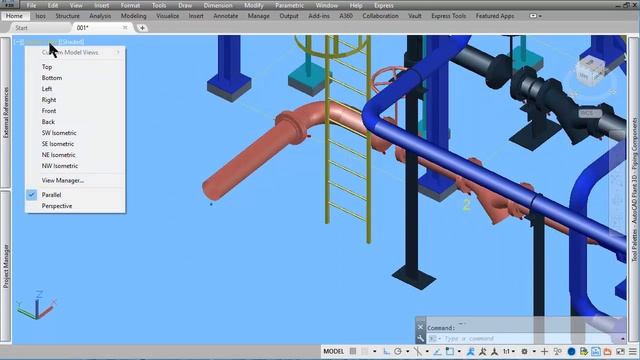Open the Parametric menu
This screenshot has width=640, height=360.
289,5
